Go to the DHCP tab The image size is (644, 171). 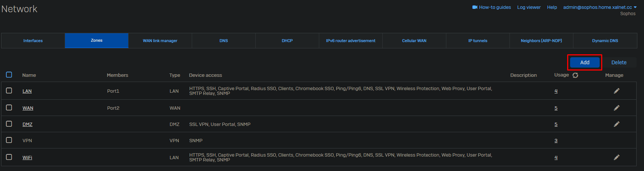287,41
